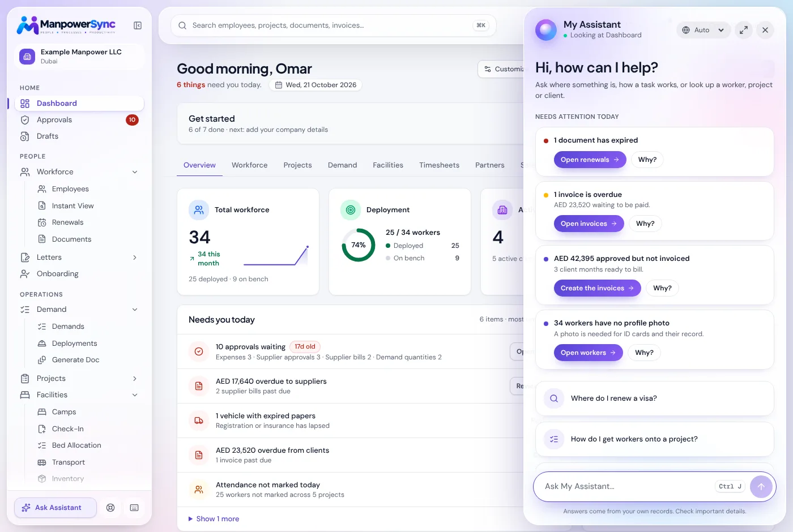Open the help lifebuoy icon

point(110,508)
